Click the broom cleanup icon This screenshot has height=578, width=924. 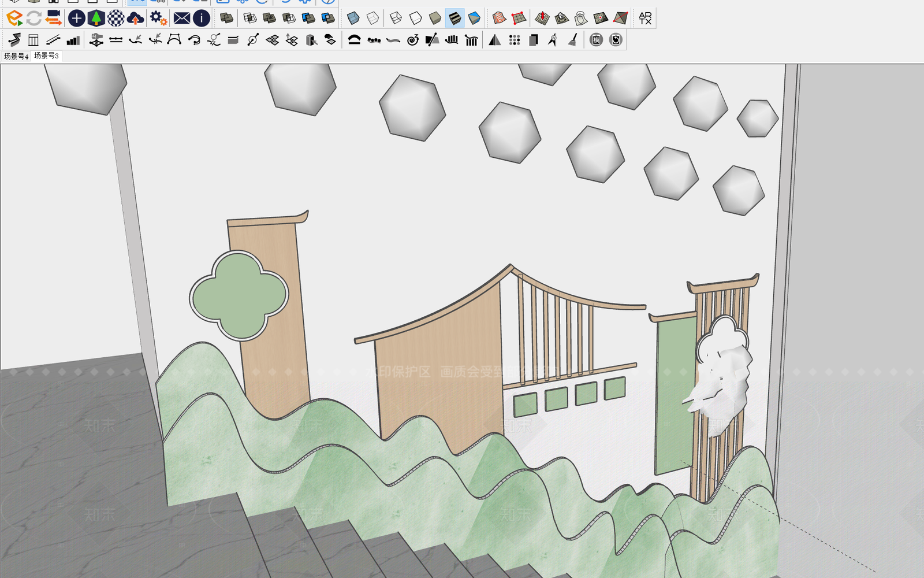(x=573, y=40)
